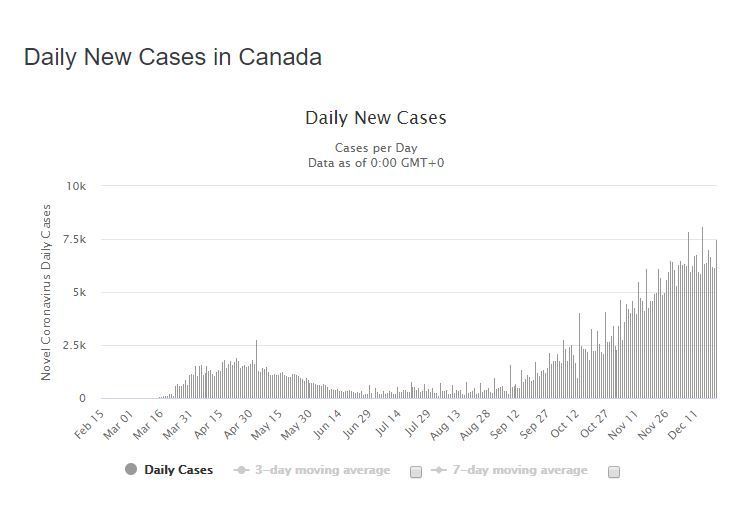Screen dimensions: 738x516
Task: Select the 'Daily New Cases in Canada' heading
Action: coord(173,57)
